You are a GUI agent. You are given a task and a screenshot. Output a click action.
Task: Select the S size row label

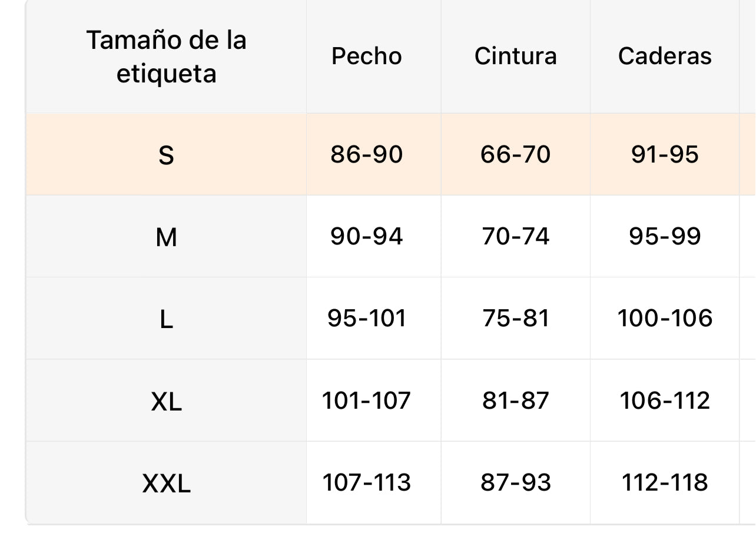pyautogui.click(x=166, y=155)
